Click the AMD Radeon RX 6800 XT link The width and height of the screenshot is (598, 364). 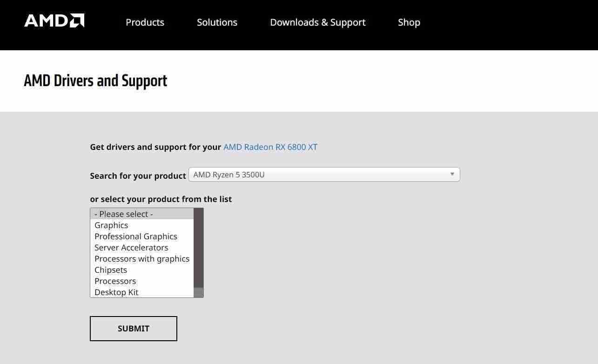pos(270,147)
